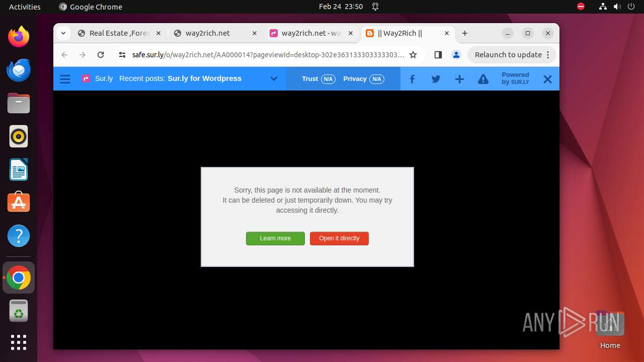Viewport: 644px width, 362px height.
Task: Open the volume speaker icon in system tray
Action: [x=617, y=7]
